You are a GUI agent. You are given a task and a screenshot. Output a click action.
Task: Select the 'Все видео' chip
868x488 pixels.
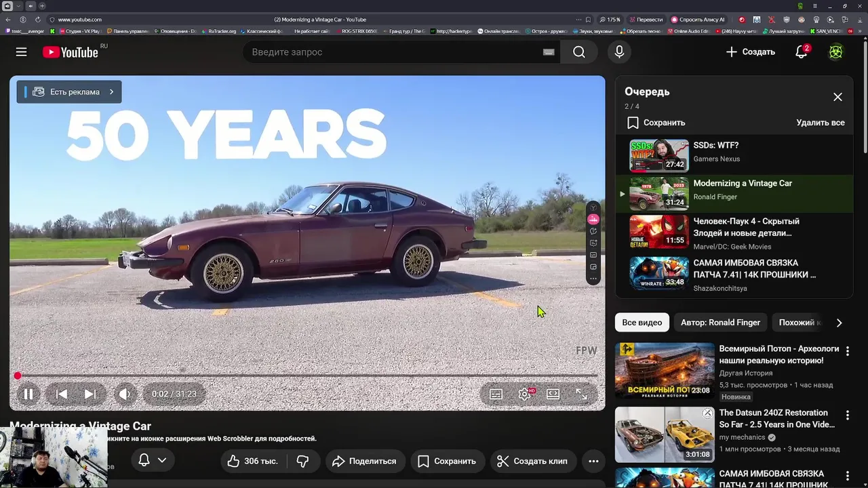(642, 323)
